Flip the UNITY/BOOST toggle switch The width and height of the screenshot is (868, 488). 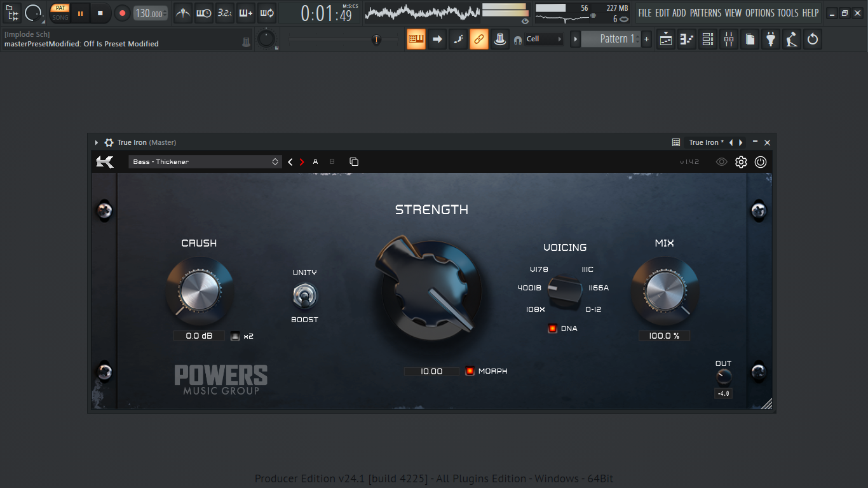[304, 296]
